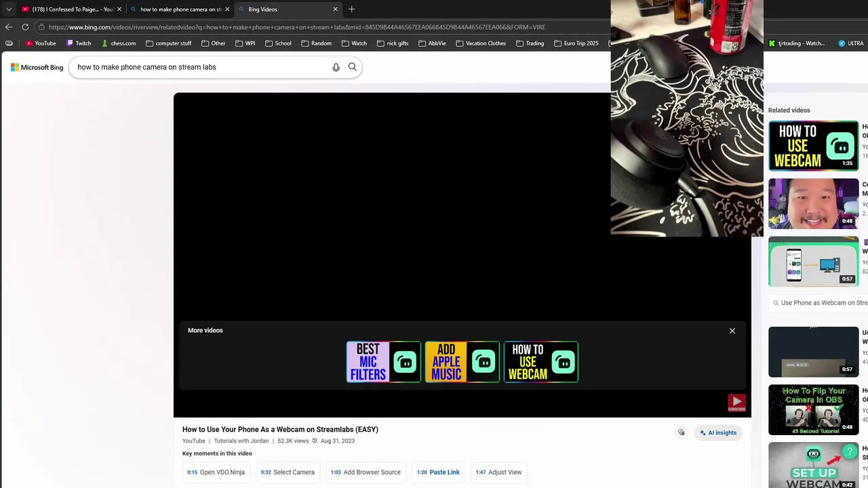The image size is (868, 488).
Task: Close the YouTube 'I Confessed To Paige' tab
Action: tap(119, 9)
